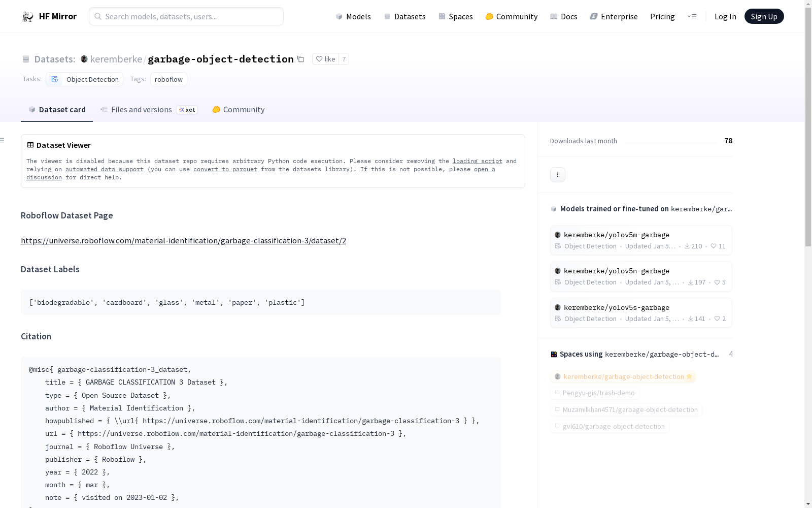The width and height of the screenshot is (812, 508).
Task: Open the yolov5n-garbage model card
Action: [641, 276]
